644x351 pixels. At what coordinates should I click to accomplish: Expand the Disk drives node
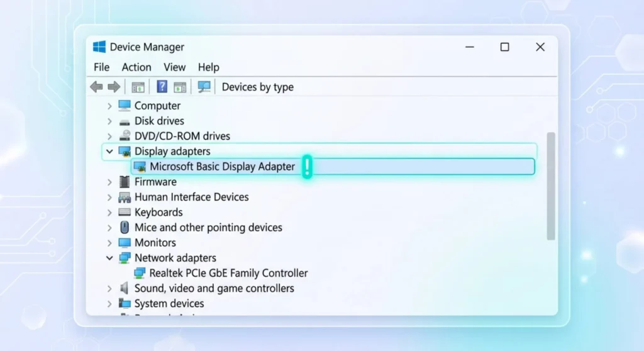[109, 121]
